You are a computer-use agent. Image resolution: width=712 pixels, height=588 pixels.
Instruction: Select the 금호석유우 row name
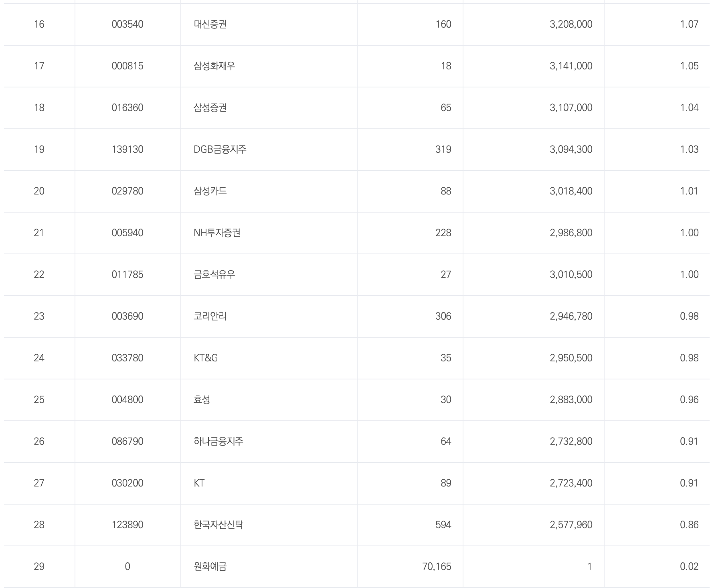[214, 275]
